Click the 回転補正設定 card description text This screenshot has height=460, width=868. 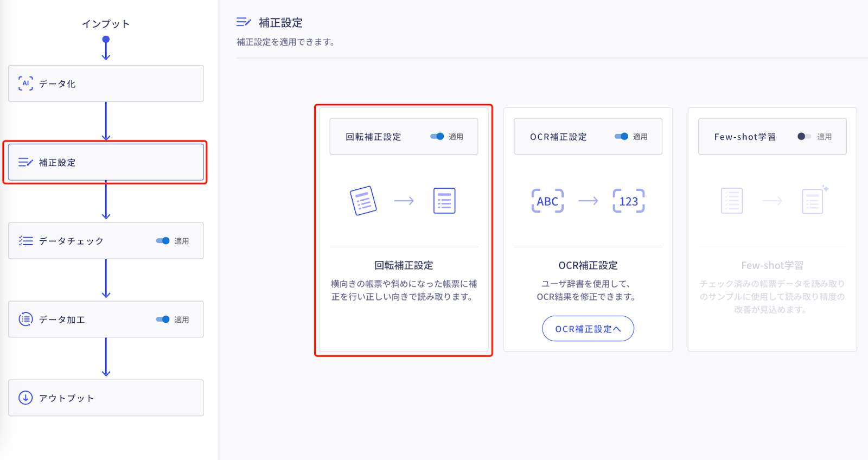coord(404,290)
